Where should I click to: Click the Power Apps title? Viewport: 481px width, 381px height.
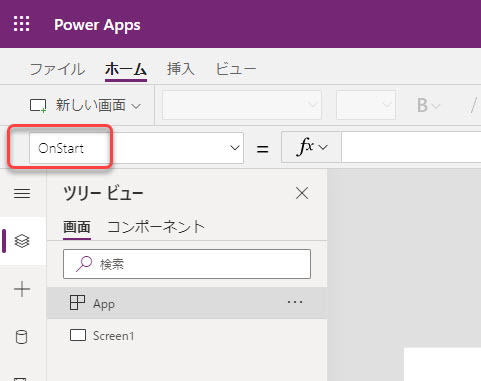pyautogui.click(x=97, y=25)
